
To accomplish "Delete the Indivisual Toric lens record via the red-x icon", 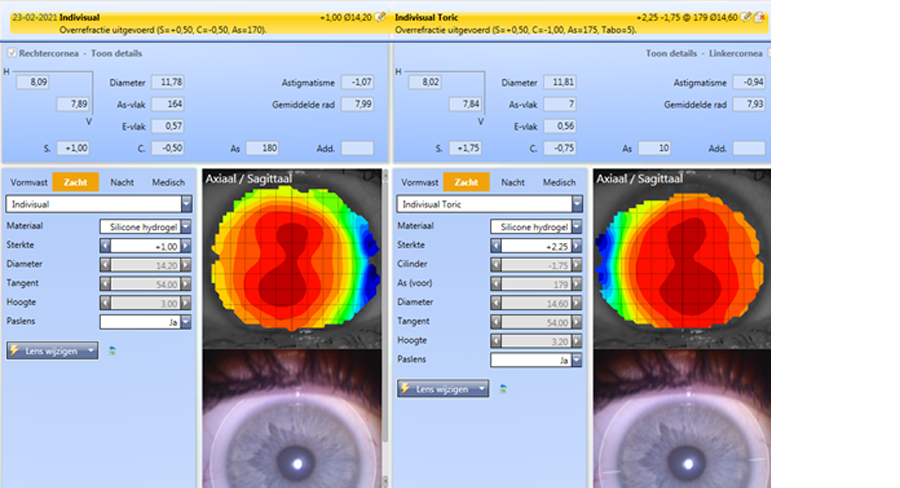I will coord(759,17).
